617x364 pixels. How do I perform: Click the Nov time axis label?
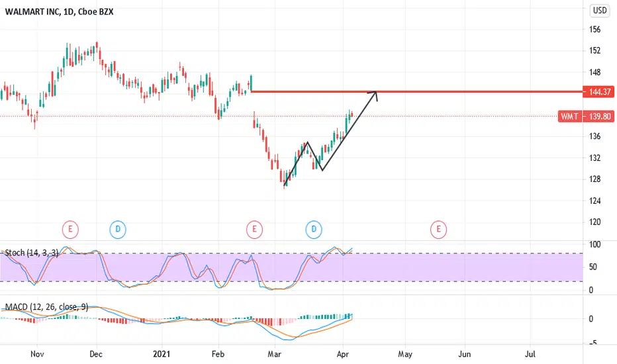[x=37, y=354]
